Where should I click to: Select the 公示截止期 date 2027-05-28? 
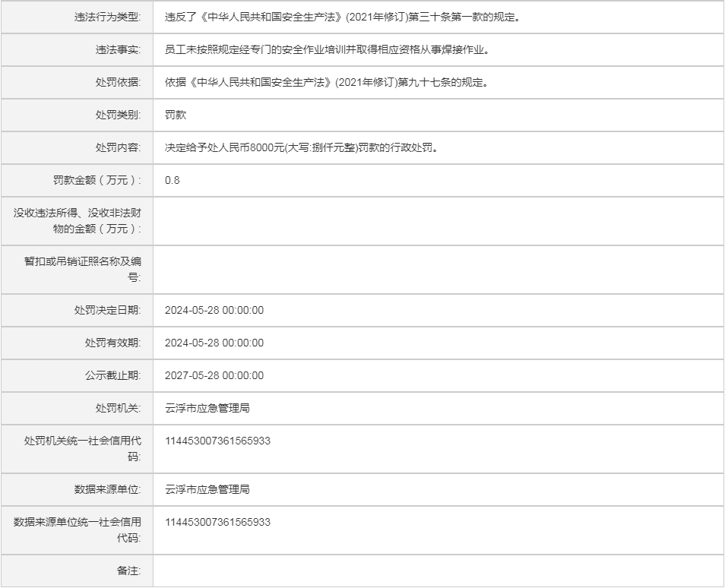214,375
